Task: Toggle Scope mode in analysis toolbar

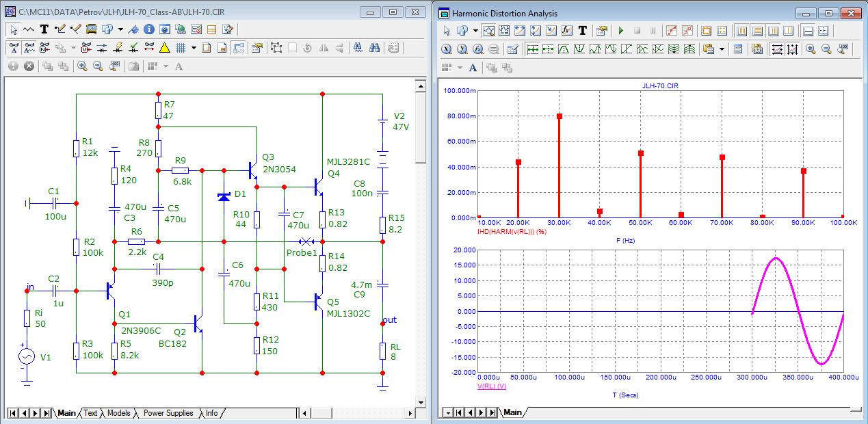Action: tap(489, 31)
